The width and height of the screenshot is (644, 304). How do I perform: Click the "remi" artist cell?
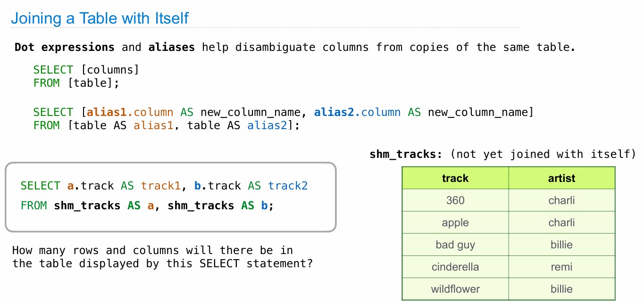(561, 267)
